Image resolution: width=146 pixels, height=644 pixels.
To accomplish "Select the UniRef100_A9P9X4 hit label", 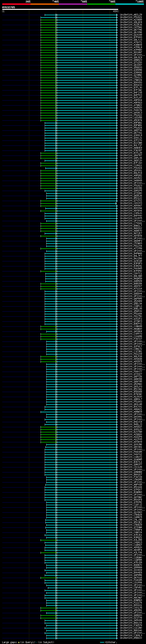I will pos(131,100).
